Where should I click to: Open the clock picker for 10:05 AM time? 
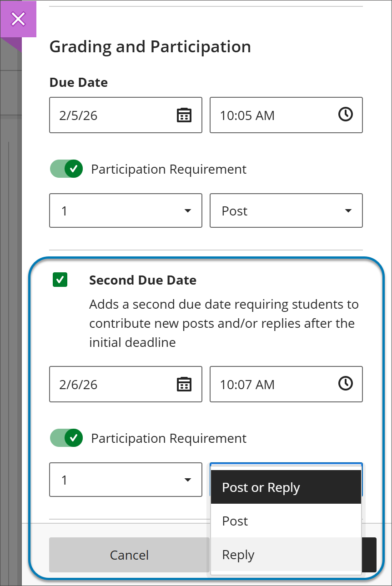(x=346, y=115)
